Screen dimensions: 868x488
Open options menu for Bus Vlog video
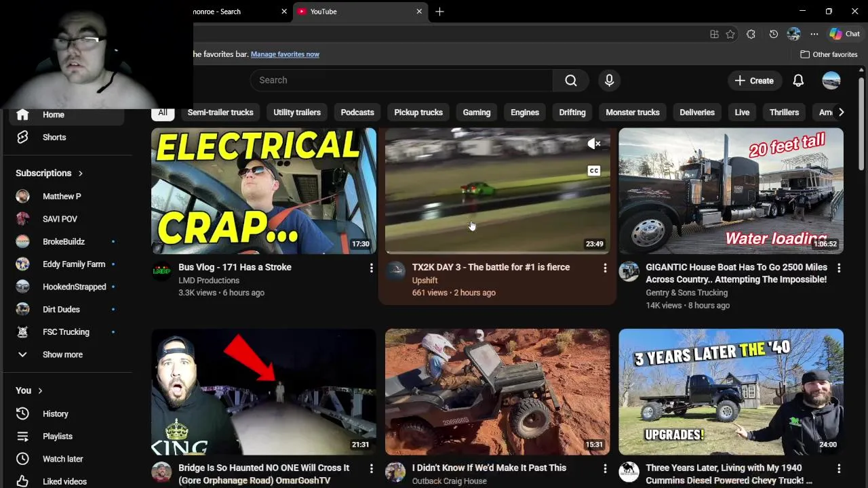371,268
